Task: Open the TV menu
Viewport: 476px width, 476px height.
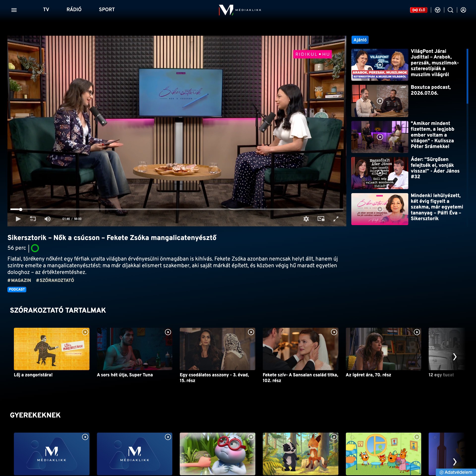Action: 46,9
